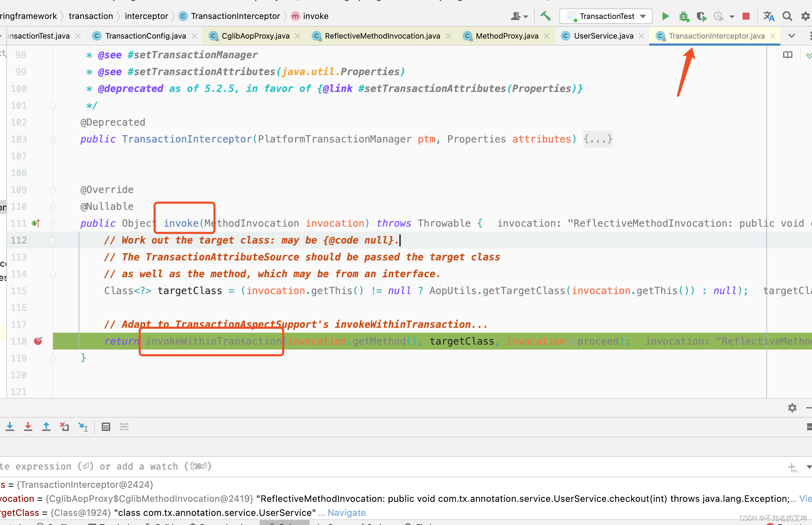
Task: Open IDE settings gear in top toolbar
Action: [806, 16]
